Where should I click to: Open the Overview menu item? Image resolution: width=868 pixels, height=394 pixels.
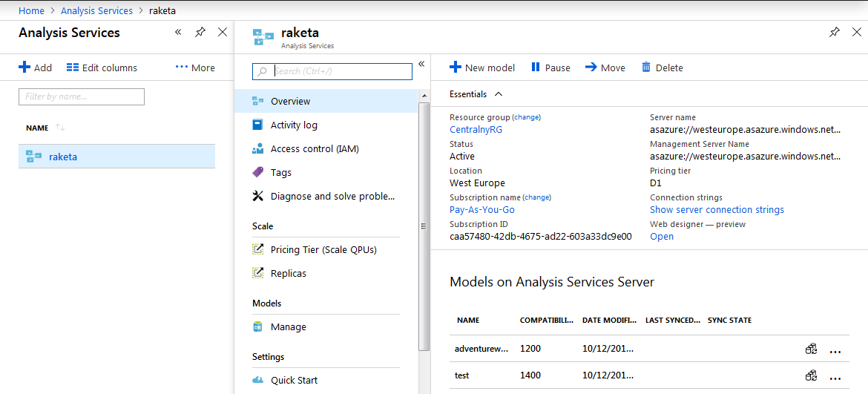[326, 101]
